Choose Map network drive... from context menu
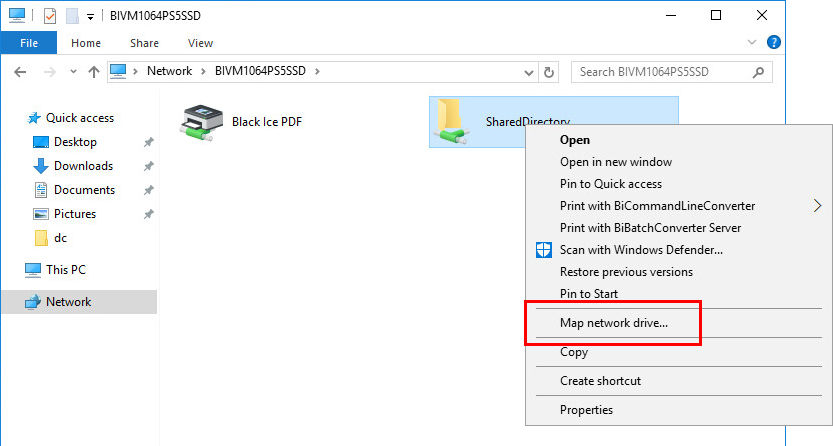 tap(614, 323)
